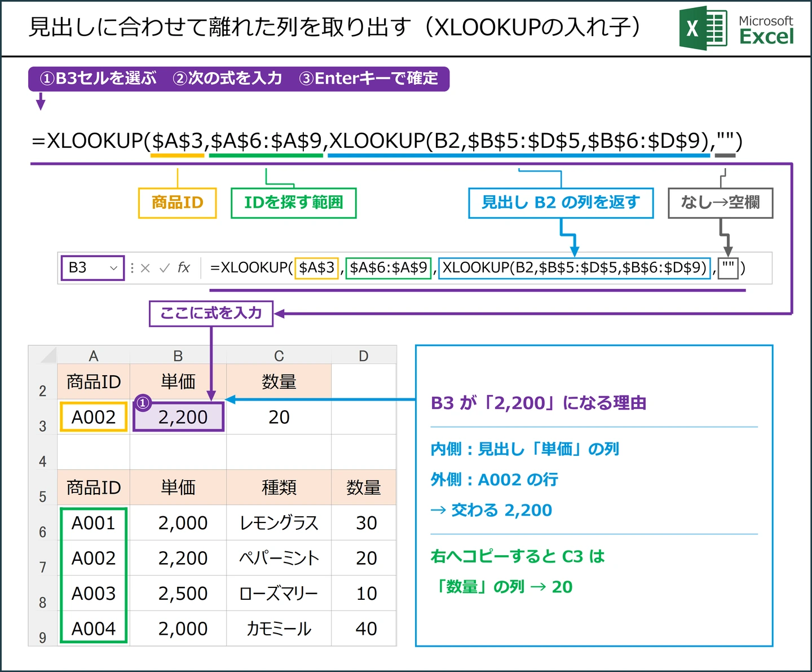Viewport: 812px width, 672px height.
Task: Click the select-all corner of the sheet
Action: click(x=43, y=355)
